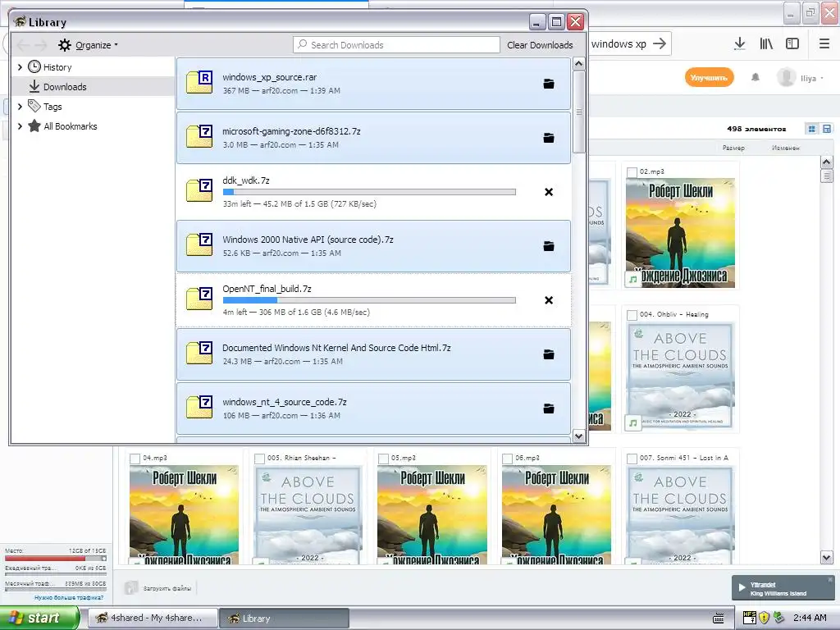Image resolution: width=840 pixels, height=630 pixels.
Task: Sort 4shared files by Размер column
Action: coord(733,148)
